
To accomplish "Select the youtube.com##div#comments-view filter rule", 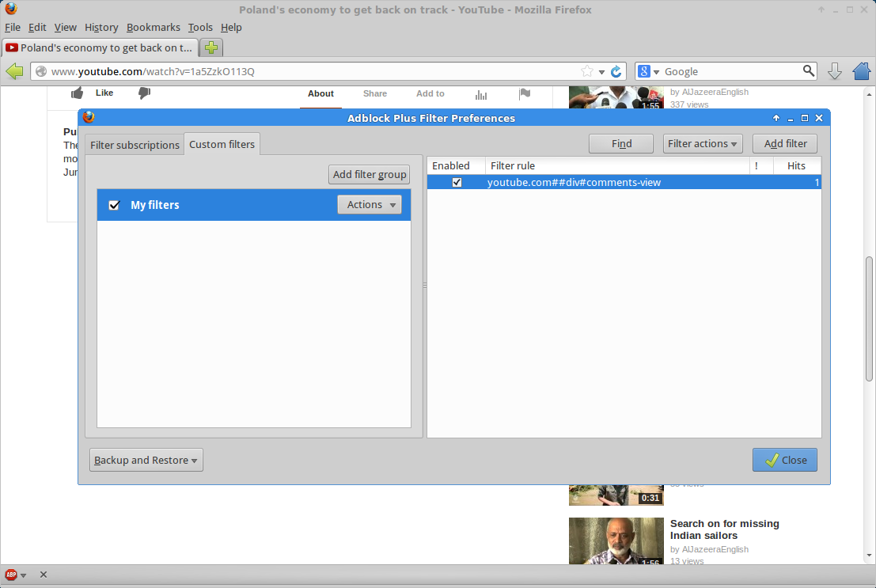I will 624,182.
